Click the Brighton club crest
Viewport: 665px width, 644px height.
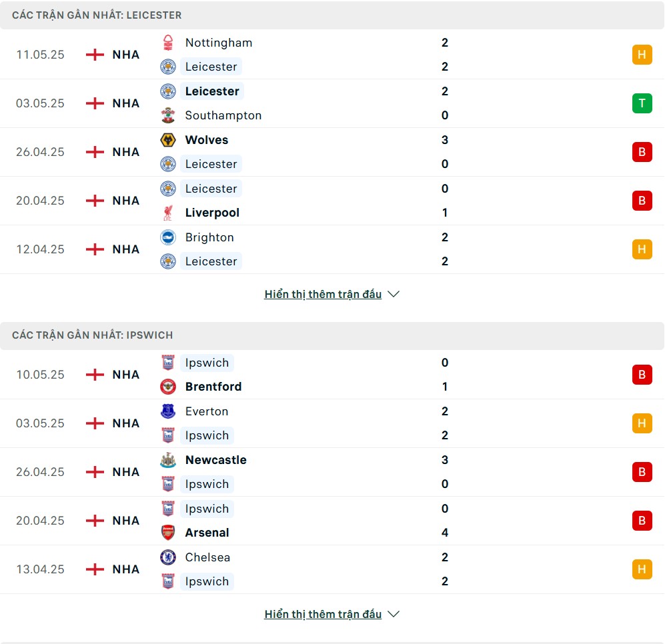click(x=168, y=237)
